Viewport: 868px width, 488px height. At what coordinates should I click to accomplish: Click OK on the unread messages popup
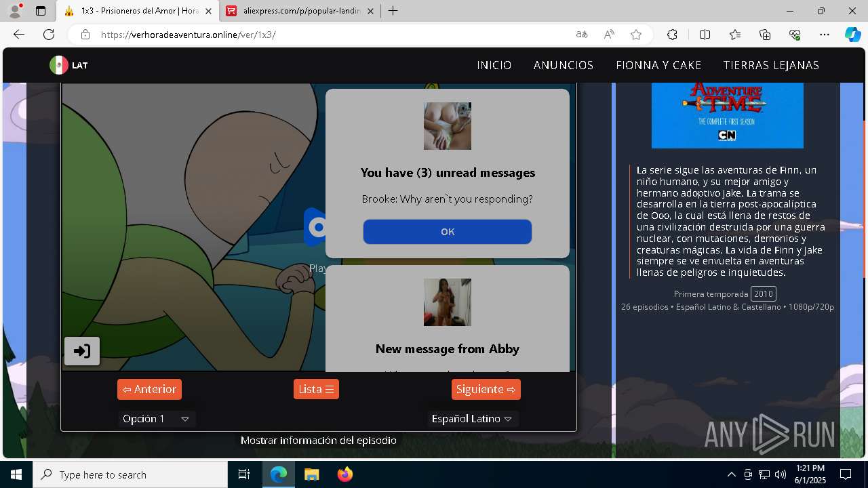coord(448,232)
